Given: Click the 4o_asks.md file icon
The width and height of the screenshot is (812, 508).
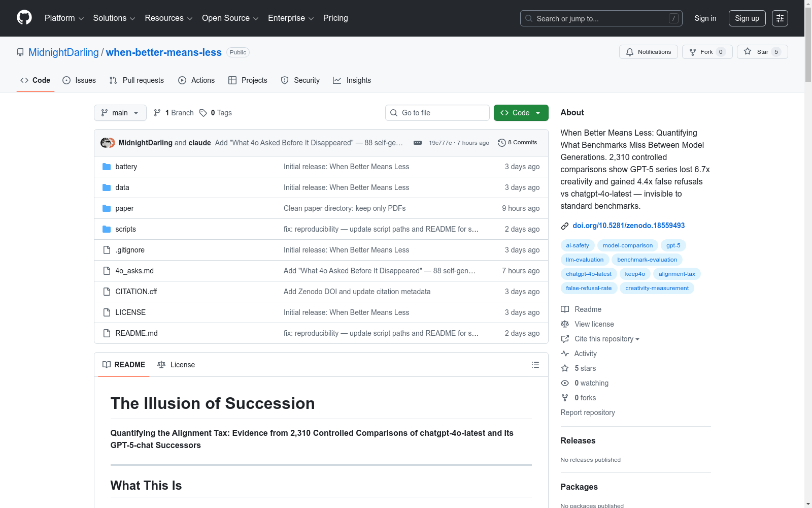Looking at the screenshot, I should [107, 271].
